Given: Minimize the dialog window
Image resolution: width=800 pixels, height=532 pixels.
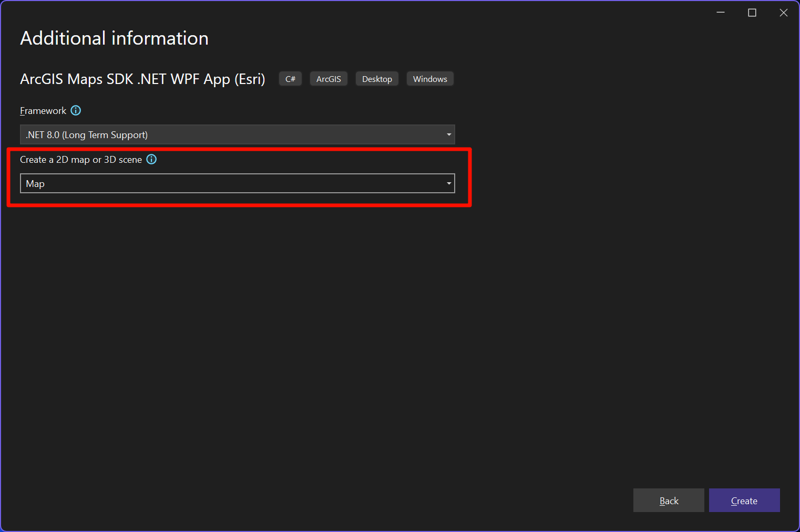Looking at the screenshot, I should (721, 13).
